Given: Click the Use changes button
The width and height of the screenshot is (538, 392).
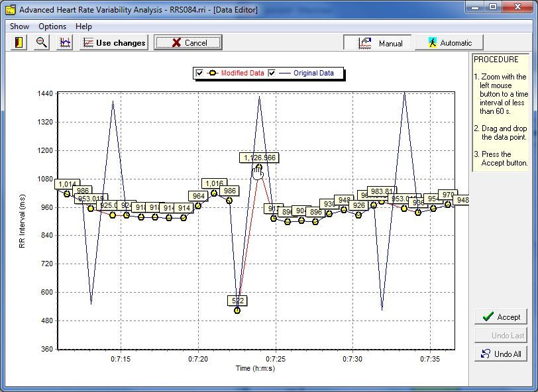Looking at the screenshot, I should pos(113,43).
